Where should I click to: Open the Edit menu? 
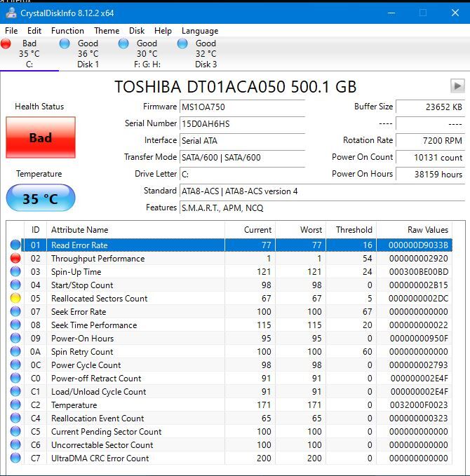pos(34,31)
